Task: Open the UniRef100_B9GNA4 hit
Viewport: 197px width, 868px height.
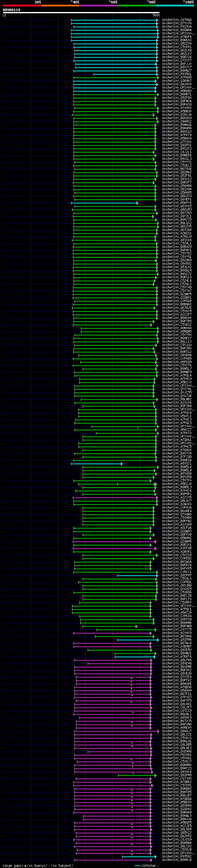Action: pyautogui.click(x=177, y=30)
